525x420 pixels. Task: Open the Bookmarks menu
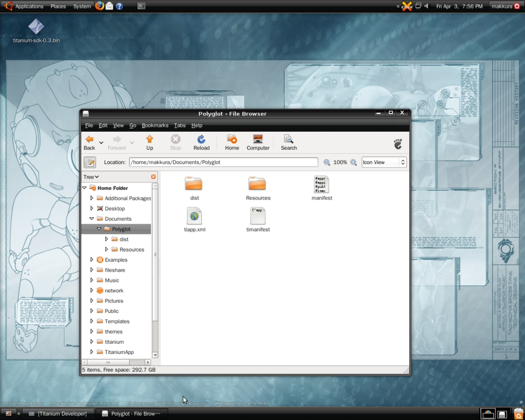tap(155, 125)
